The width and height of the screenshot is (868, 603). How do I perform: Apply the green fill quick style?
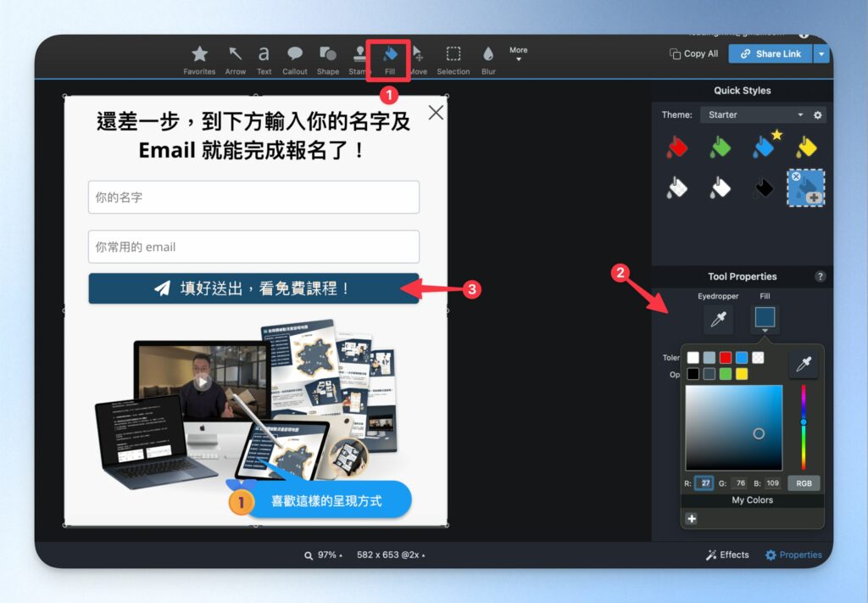tap(720, 148)
